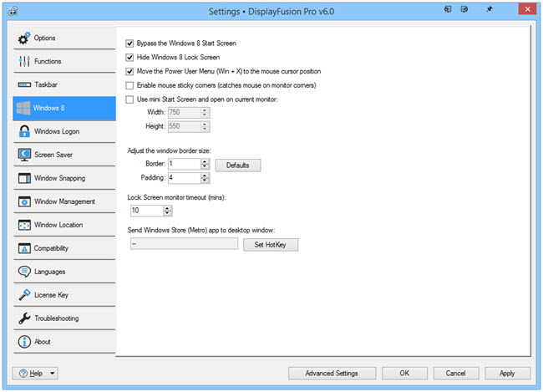Click the Window Snapping icon
The width and height of the screenshot is (543, 392).
point(24,178)
